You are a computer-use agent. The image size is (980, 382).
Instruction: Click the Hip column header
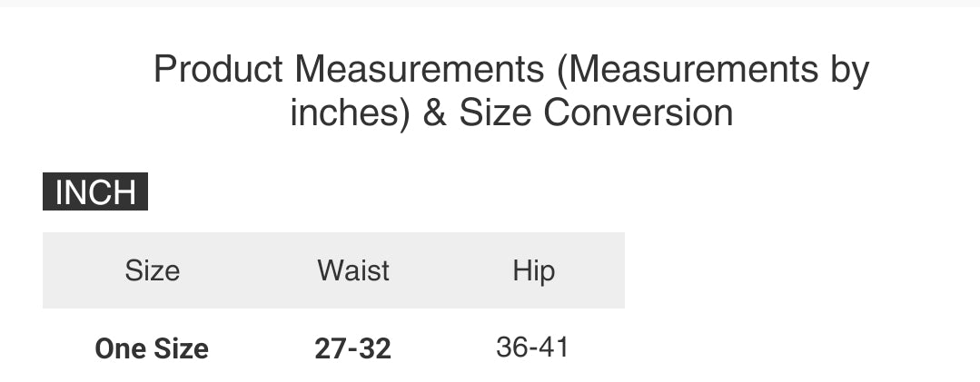[x=533, y=270]
